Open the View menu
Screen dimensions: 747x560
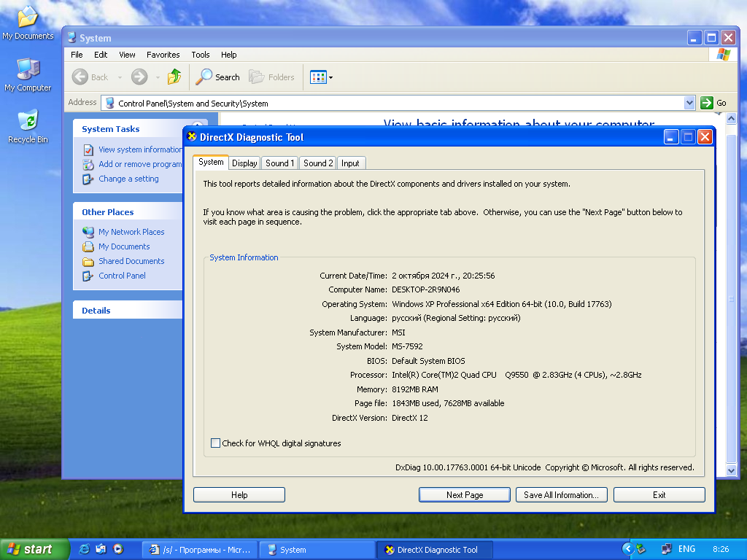(127, 55)
